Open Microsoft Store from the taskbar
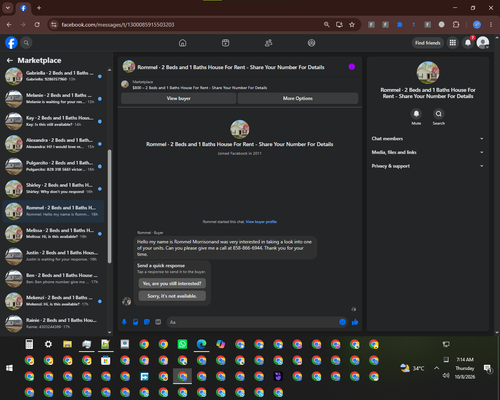Image resolution: width=500 pixels, height=400 pixels. click(106, 360)
